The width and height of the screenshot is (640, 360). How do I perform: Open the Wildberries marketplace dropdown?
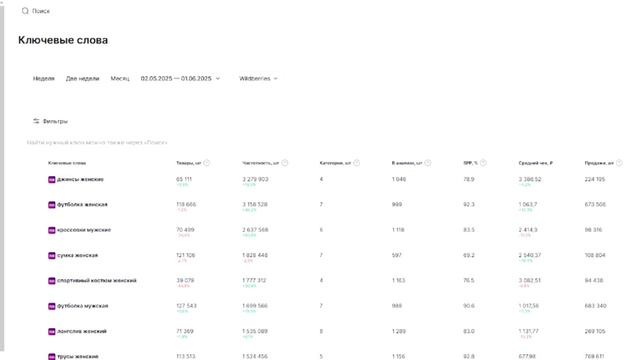(x=258, y=78)
